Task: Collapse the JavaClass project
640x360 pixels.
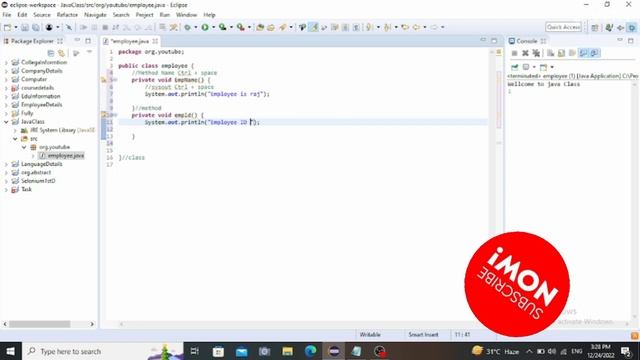Action: (x=6, y=122)
